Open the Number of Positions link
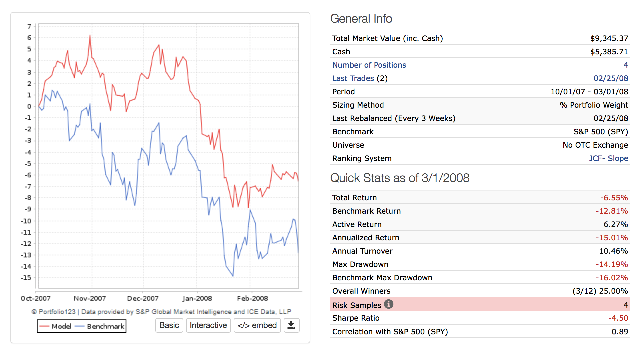The image size is (644, 360). [369, 65]
